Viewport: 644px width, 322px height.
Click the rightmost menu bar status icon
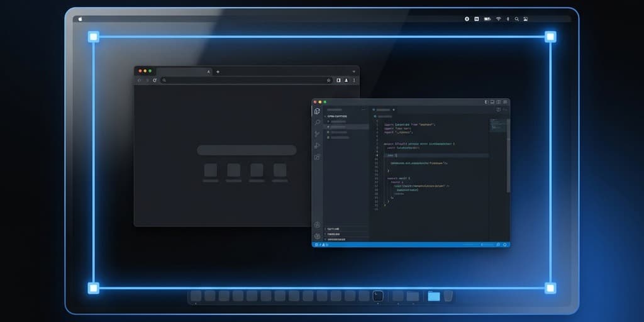(525, 19)
